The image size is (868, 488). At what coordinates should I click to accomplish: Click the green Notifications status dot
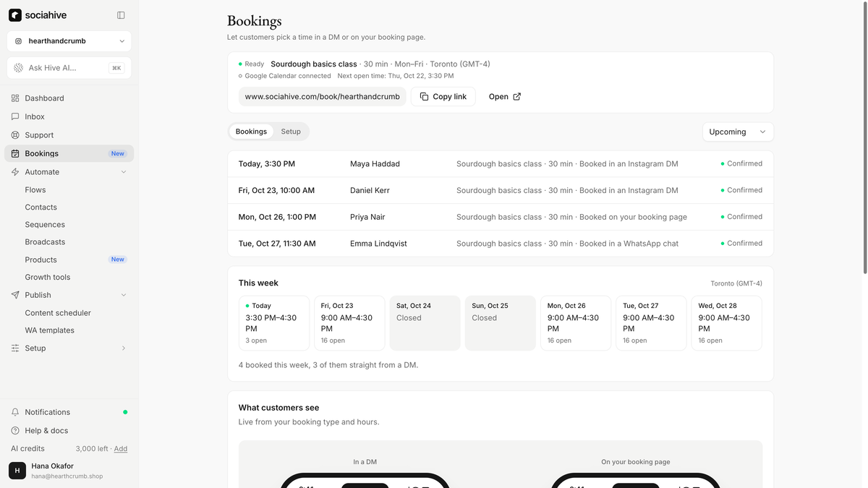pos(125,412)
